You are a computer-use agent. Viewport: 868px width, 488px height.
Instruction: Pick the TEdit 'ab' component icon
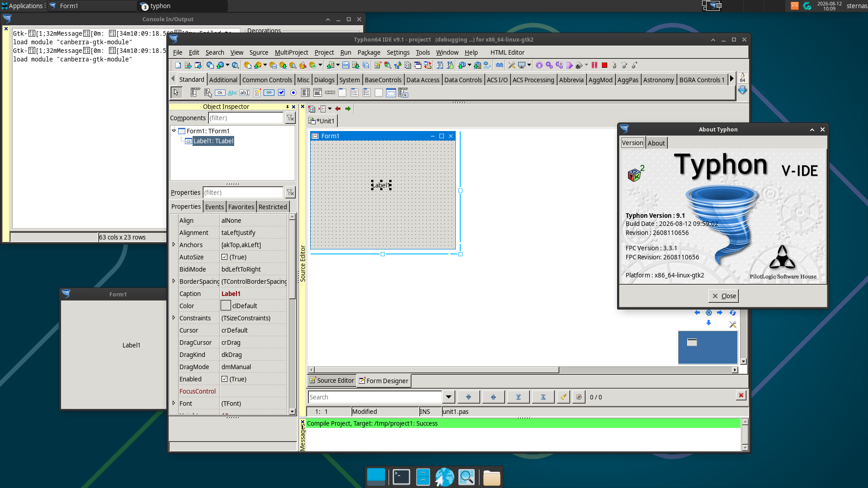(245, 93)
